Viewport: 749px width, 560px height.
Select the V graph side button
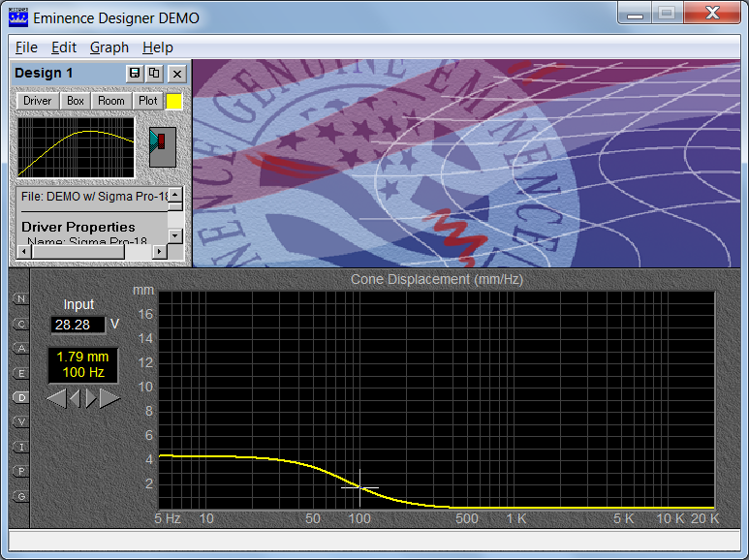click(x=21, y=421)
